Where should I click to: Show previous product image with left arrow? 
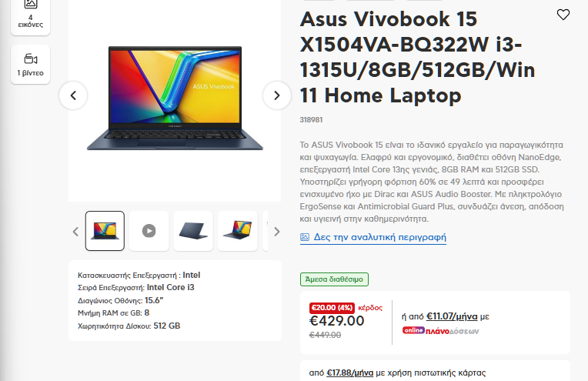[x=73, y=95]
